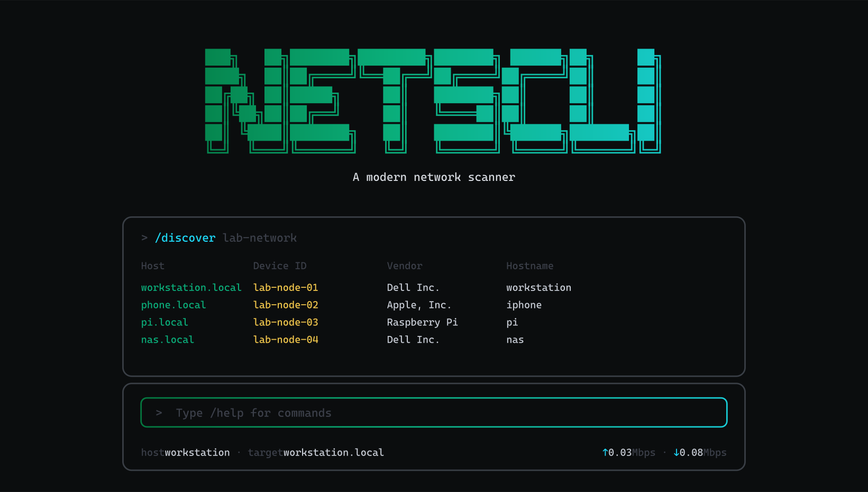Click vendor Raspberry Pi
Viewport: 868px width, 492px height.
(422, 323)
